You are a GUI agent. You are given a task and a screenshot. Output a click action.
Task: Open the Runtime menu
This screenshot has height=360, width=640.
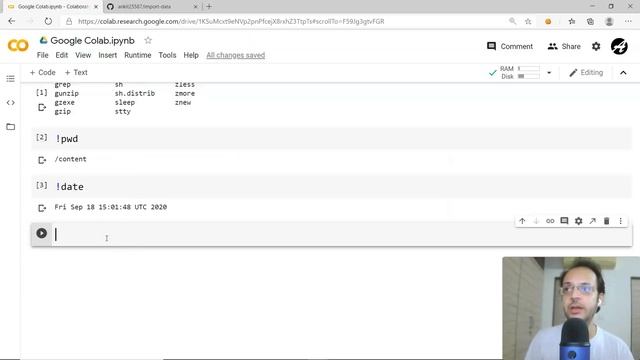pos(138,55)
